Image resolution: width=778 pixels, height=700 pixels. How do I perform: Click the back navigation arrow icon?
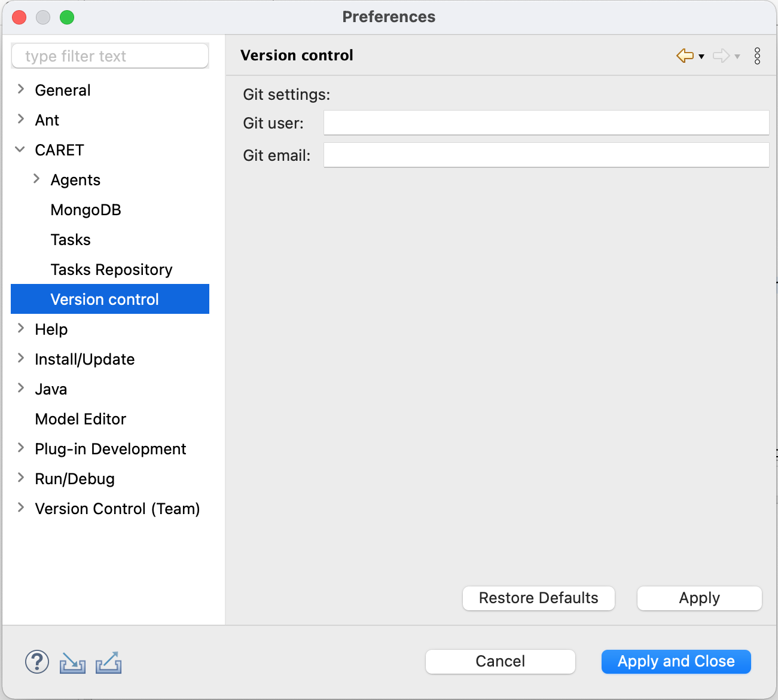pos(684,55)
